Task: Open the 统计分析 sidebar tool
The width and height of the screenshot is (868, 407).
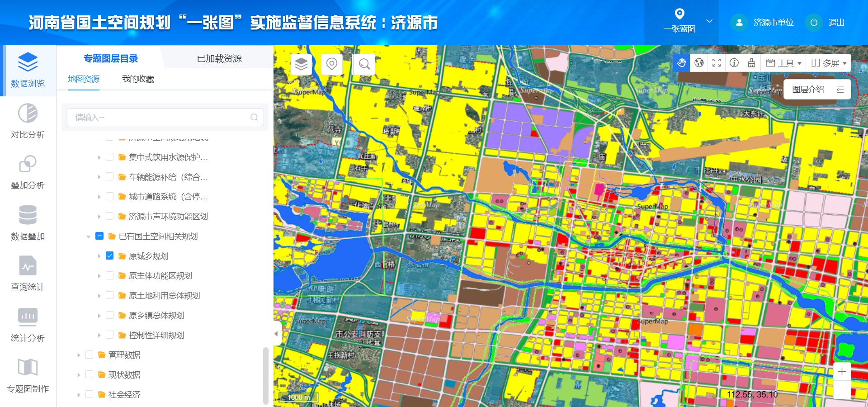Action: tap(28, 325)
